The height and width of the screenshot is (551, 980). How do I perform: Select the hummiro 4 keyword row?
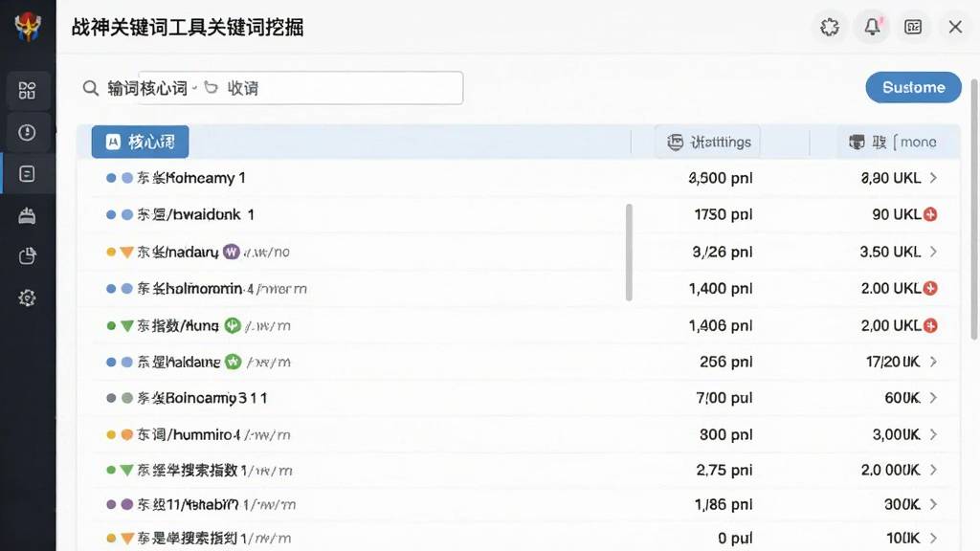519,434
